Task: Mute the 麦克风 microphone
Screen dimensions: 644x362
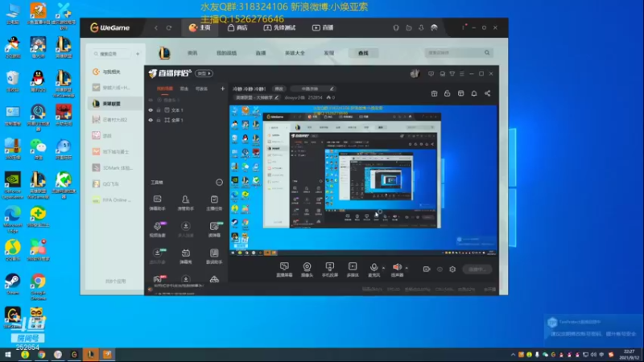Action: (374, 269)
